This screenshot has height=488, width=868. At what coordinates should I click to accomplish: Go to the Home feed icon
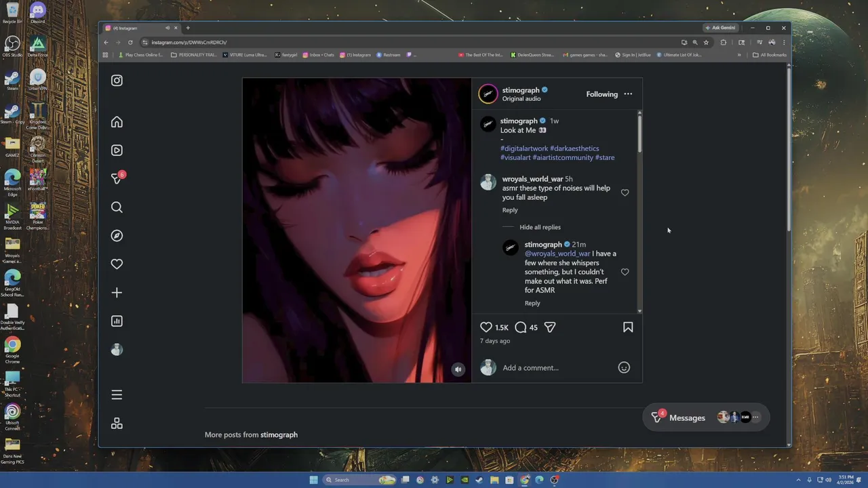point(117,122)
